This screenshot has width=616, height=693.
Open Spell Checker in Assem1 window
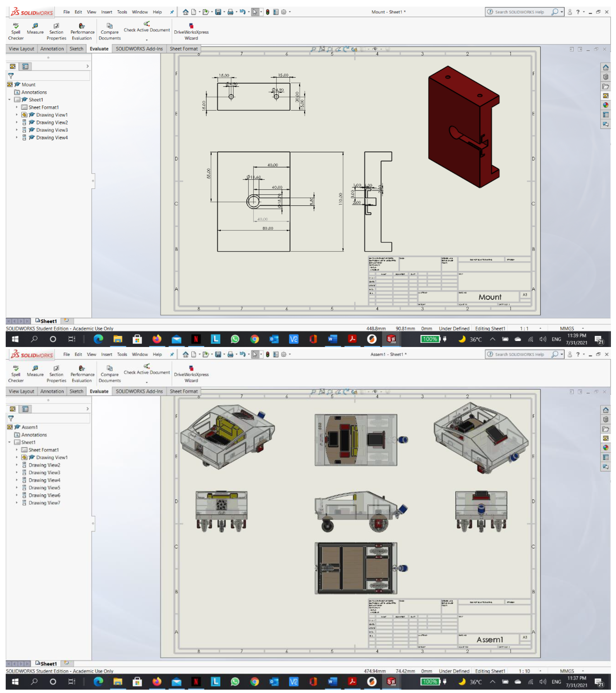tap(16, 373)
